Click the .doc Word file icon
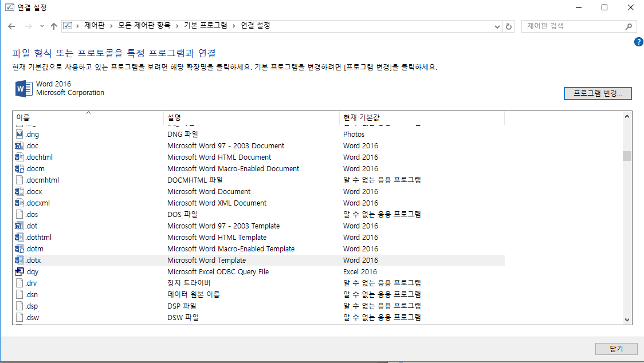 point(19,146)
